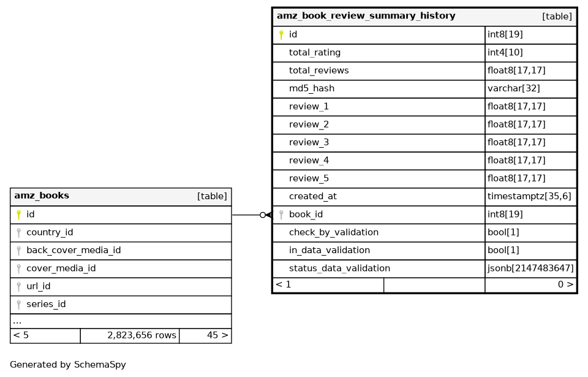The image size is (588, 377).
Task: Open the amz_book_review_summary_history table header
Action: click(366, 17)
